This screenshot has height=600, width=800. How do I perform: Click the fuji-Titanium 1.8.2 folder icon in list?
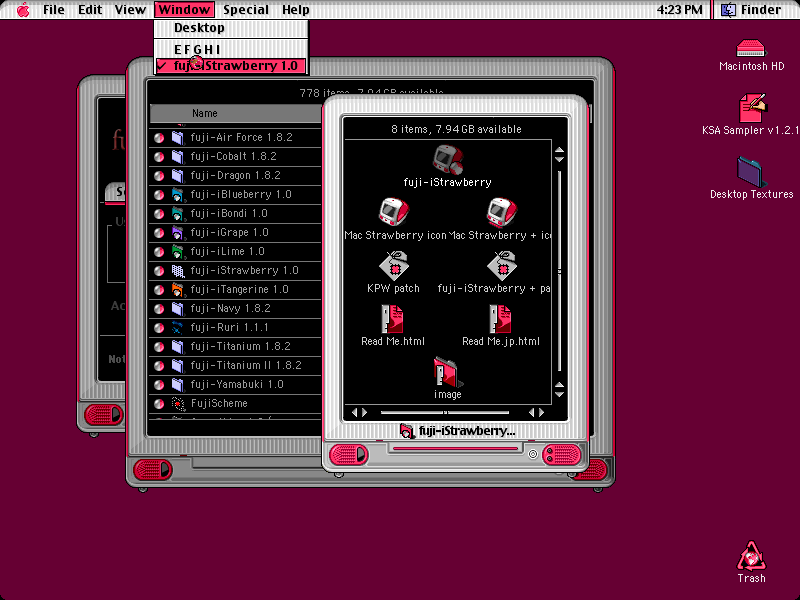pos(178,346)
